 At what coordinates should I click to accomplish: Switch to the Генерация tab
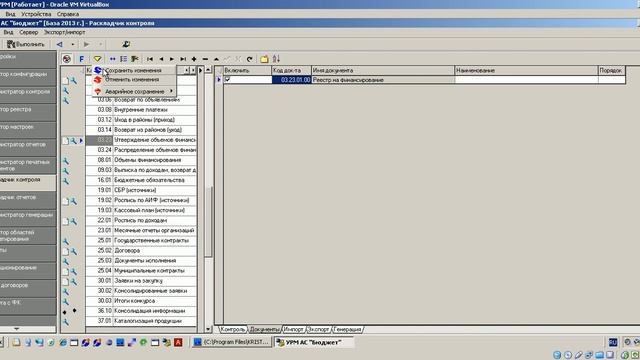(x=348, y=329)
